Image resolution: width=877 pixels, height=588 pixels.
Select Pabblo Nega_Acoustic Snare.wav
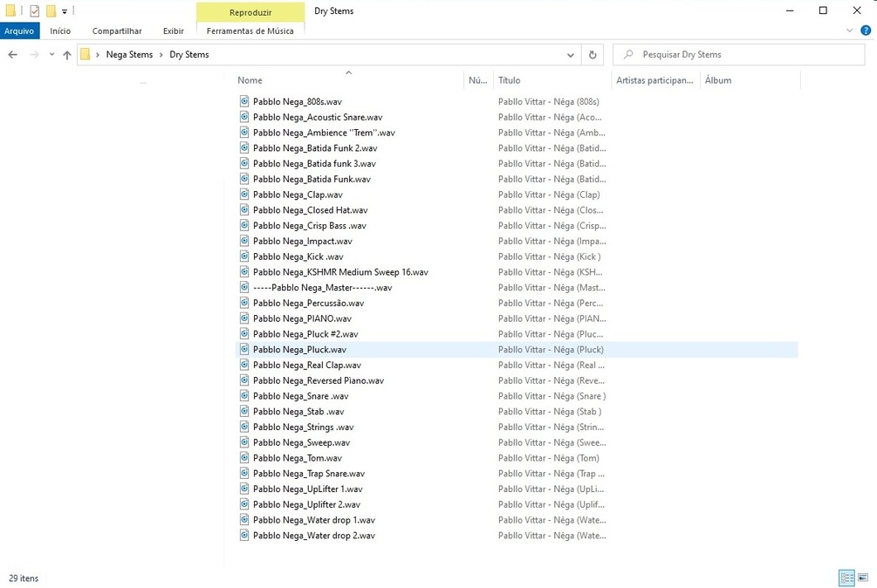(318, 117)
